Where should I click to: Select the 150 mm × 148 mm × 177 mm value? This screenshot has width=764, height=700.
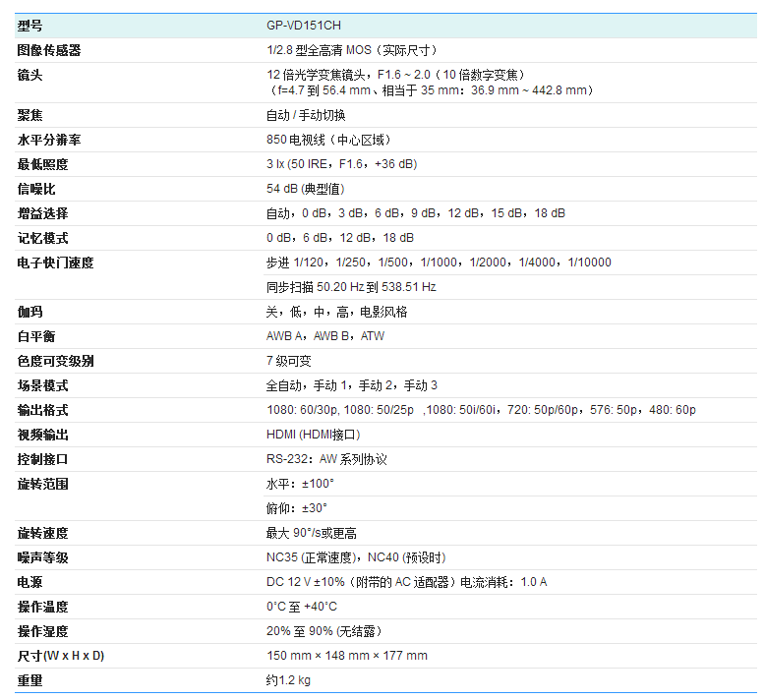tap(347, 656)
